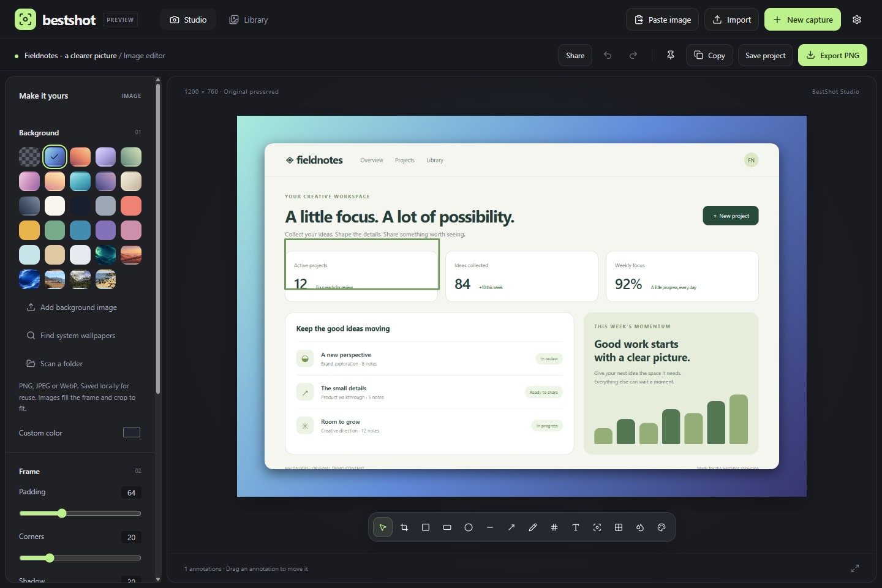Select the blur droplet tool

tap(640, 527)
